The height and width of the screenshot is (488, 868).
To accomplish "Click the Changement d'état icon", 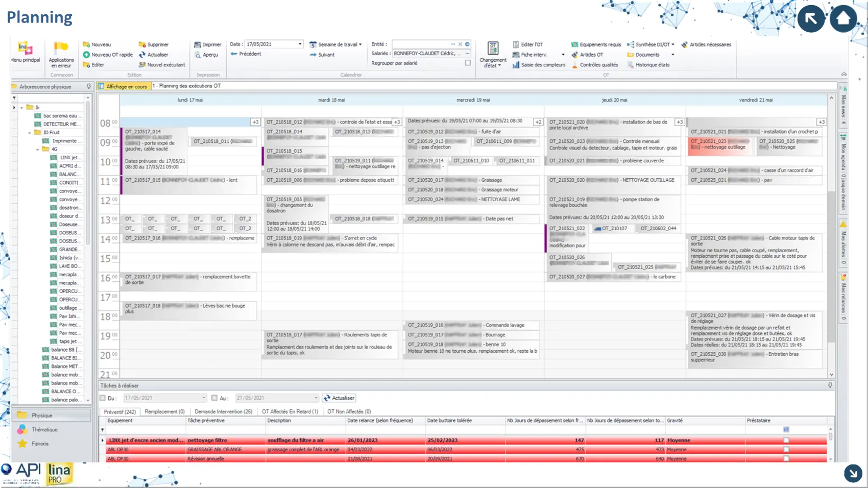I will (x=493, y=49).
